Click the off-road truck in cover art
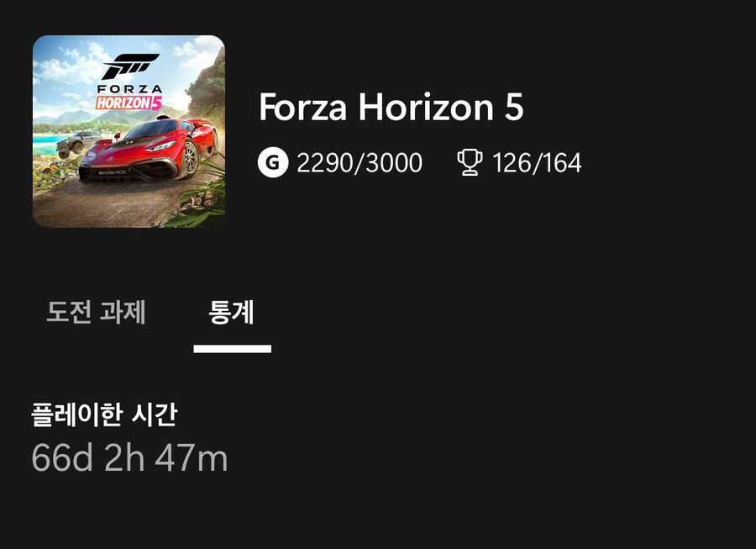Viewport: 756px width, 549px height. pos(76,144)
